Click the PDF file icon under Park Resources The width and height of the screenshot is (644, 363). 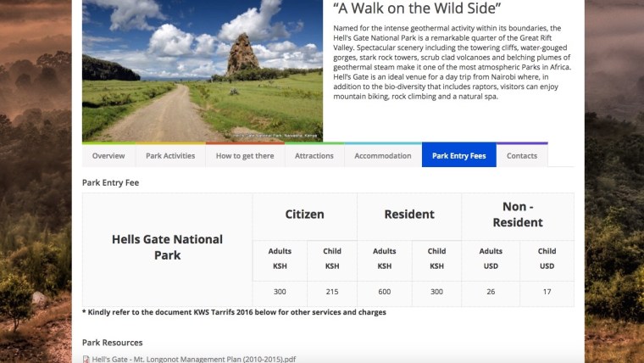point(86,359)
